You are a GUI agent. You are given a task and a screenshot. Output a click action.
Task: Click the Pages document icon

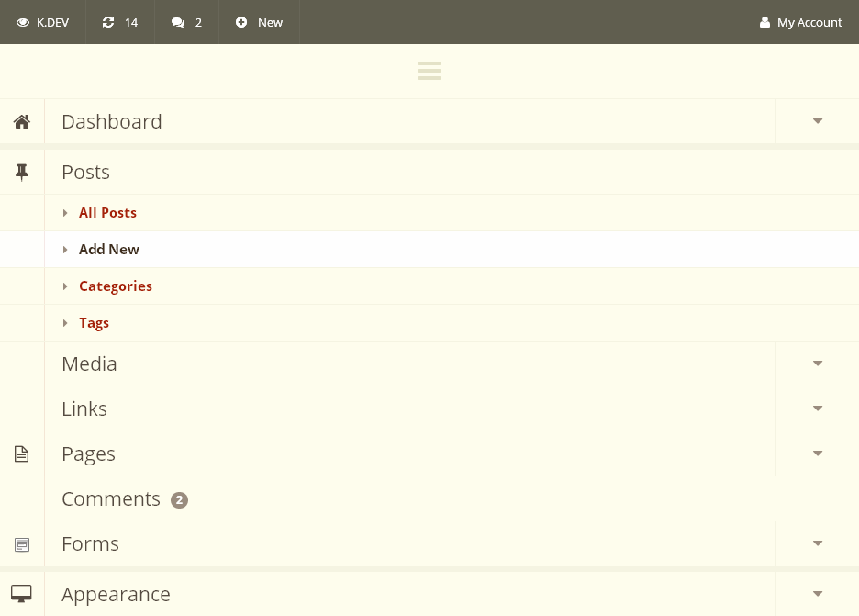point(21,454)
